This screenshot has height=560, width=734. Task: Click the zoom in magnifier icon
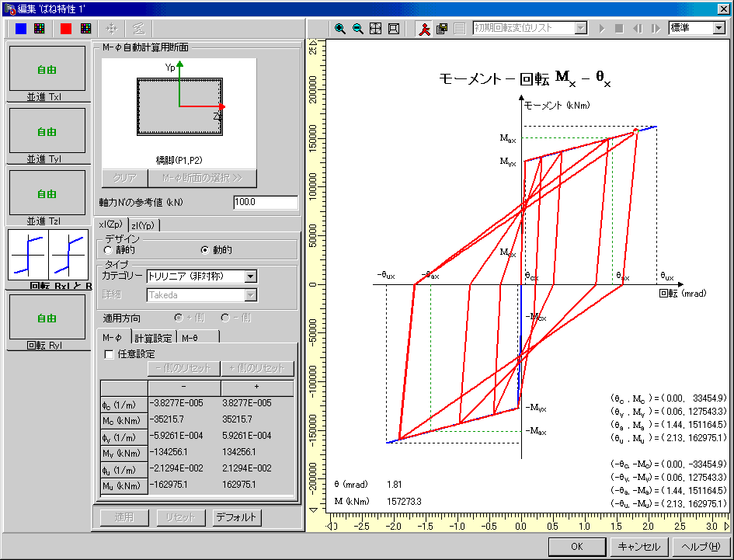pos(340,29)
